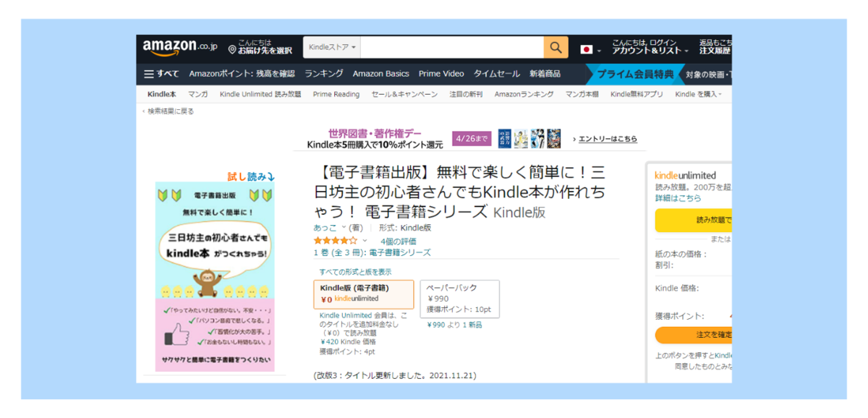Click inside the Amazon search field
868x418 pixels.
point(452,48)
